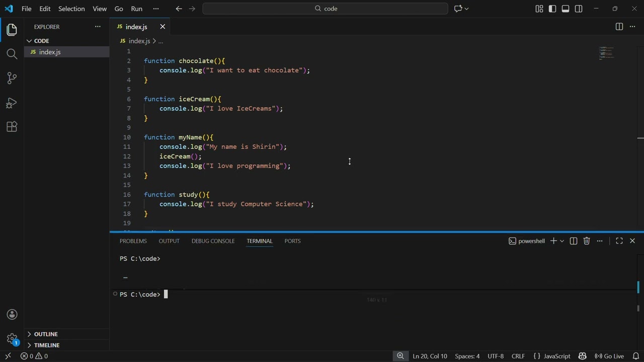The image size is (644, 362).
Task: Click the breadcrumb ellipsis after index.js
Action: point(161,41)
